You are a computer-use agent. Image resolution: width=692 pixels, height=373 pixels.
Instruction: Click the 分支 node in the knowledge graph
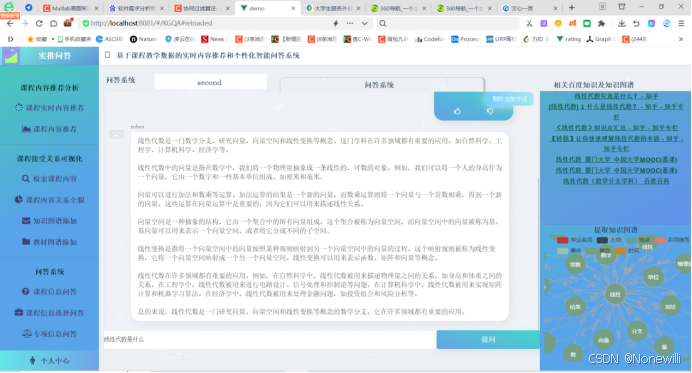tap(637, 331)
